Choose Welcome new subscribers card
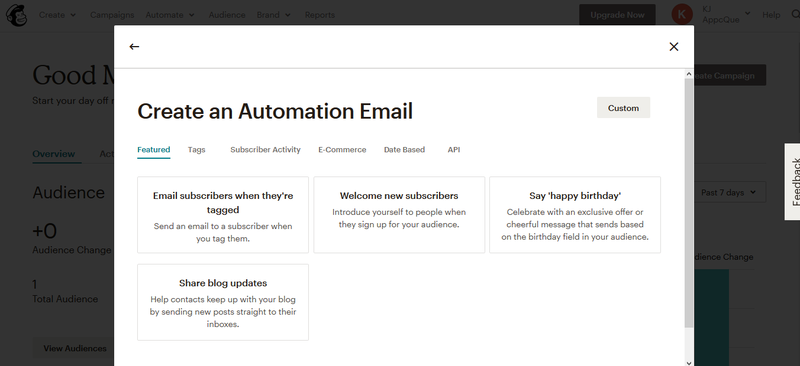 pos(399,215)
